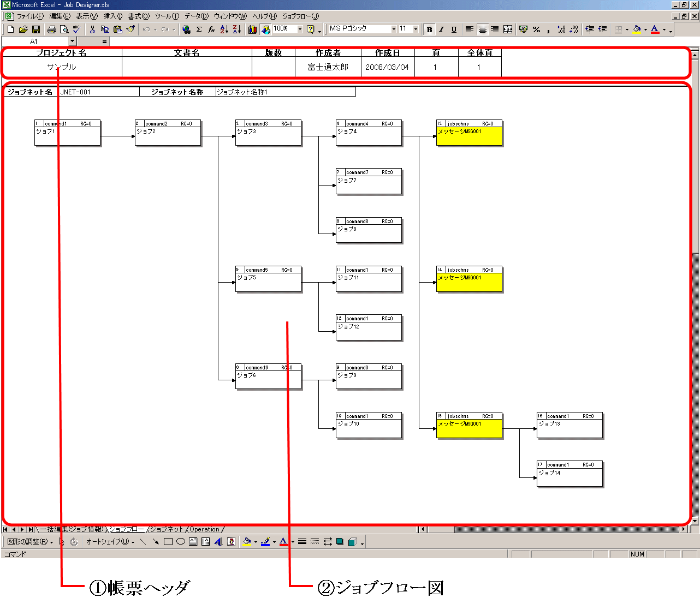Image resolution: width=700 pixels, height=598 pixels.
Task: Click the Merge and Center icon
Action: click(x=508, y=29)
